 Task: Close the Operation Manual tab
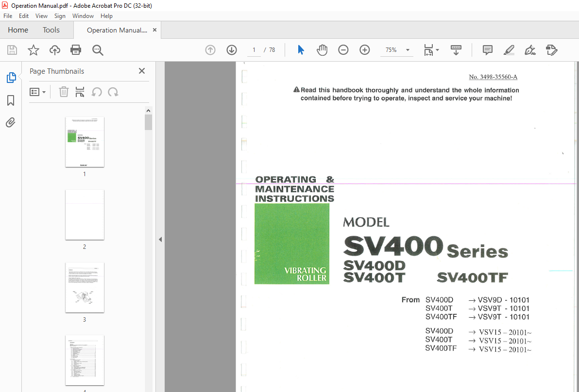(155, 30)
